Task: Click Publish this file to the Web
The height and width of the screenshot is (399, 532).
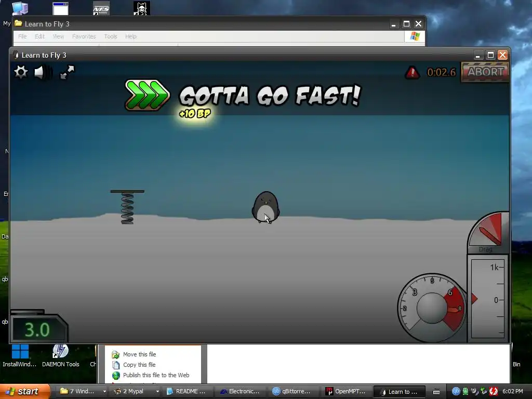Action: (x=156, y=375)
